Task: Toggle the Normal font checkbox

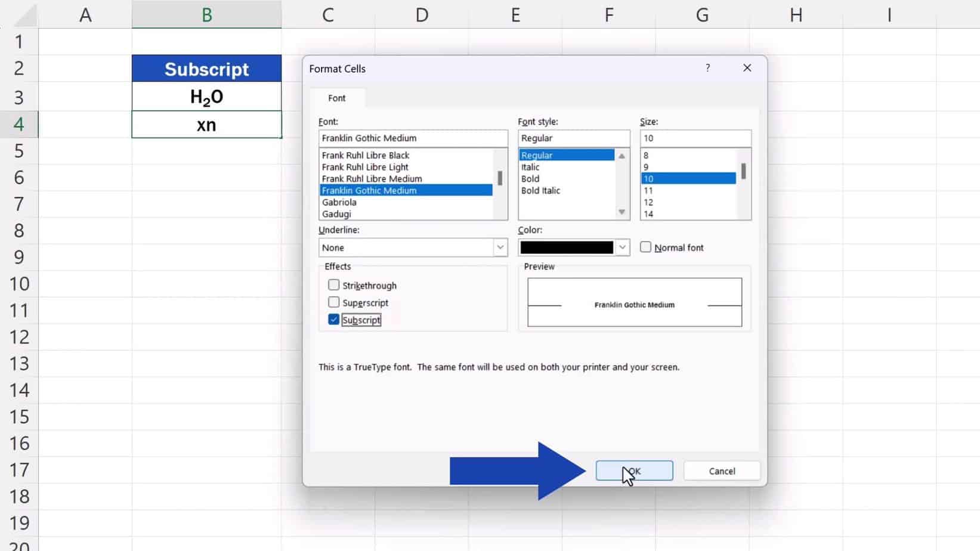Action: coord(645,247)
